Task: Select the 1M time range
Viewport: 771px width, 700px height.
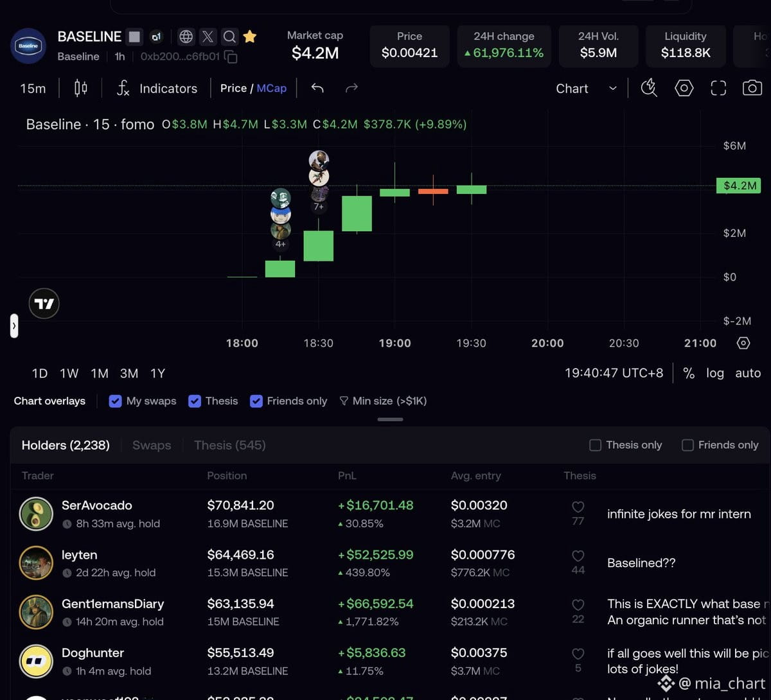Action: (100, 373)
